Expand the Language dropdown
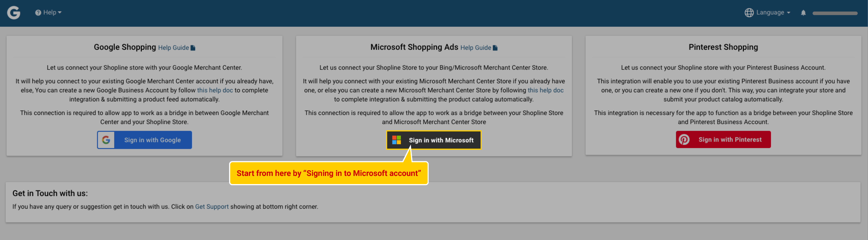The width and height of the screenshot is (868, 240). [x=767, y=12]
